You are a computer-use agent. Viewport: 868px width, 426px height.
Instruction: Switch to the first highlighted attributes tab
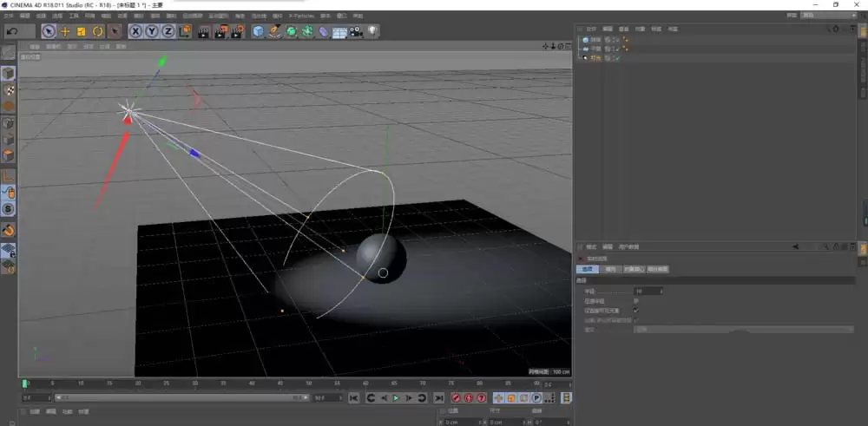[589, 269]
